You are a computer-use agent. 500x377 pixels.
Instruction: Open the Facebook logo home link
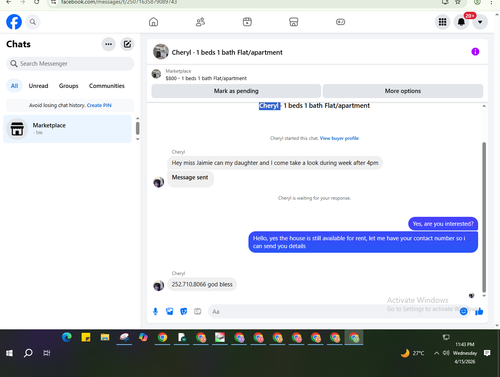point(14,22)
